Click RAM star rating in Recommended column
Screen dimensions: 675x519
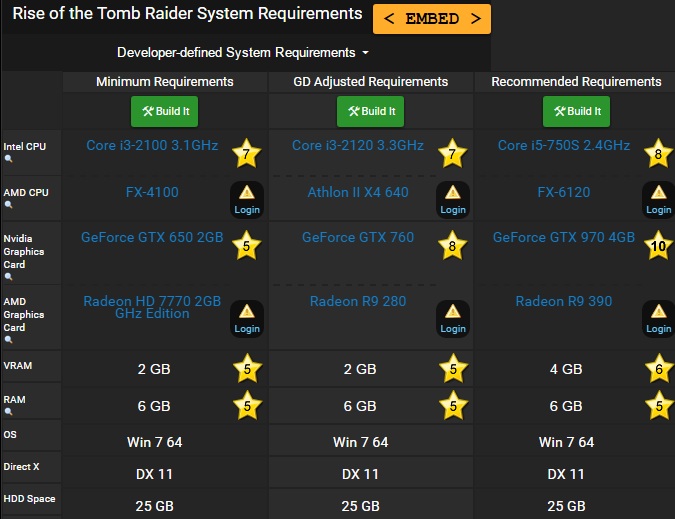tap(659, 405)
